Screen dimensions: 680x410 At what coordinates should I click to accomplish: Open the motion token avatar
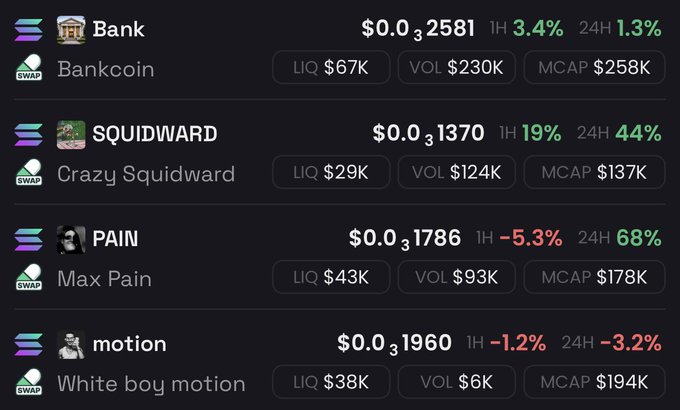coord(71,344)
